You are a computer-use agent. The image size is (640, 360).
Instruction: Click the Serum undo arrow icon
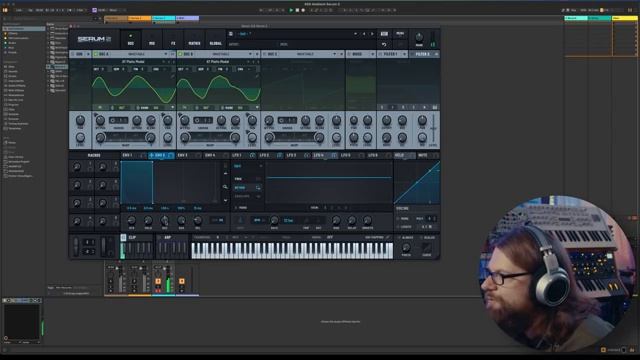pos(384,44)
